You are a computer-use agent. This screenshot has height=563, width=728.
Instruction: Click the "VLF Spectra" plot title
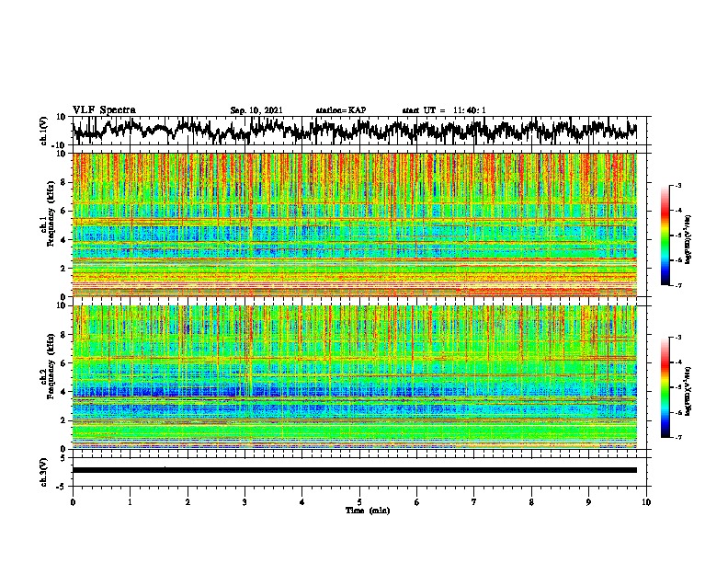click(104, 110)
